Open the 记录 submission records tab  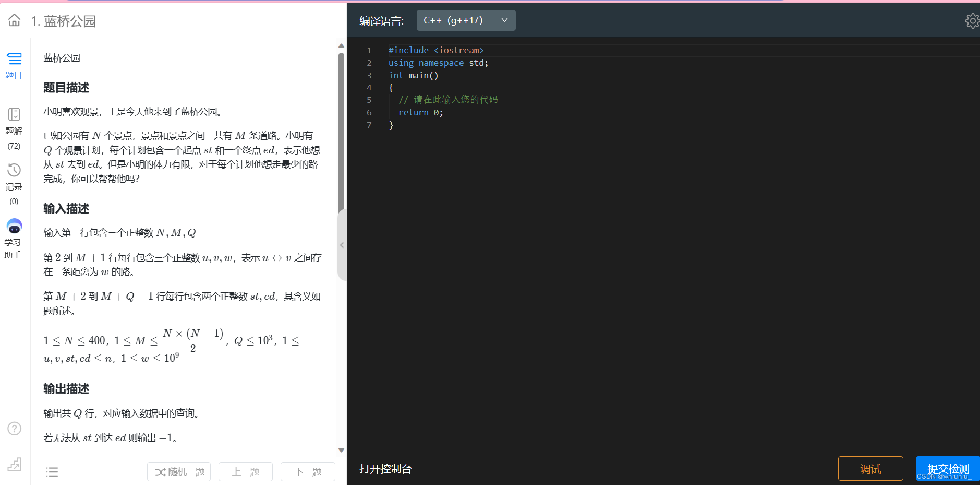14,184
